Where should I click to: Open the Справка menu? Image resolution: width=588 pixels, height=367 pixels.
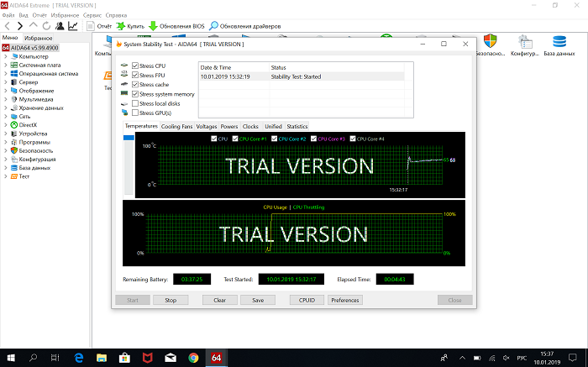[x=116, y=15]
